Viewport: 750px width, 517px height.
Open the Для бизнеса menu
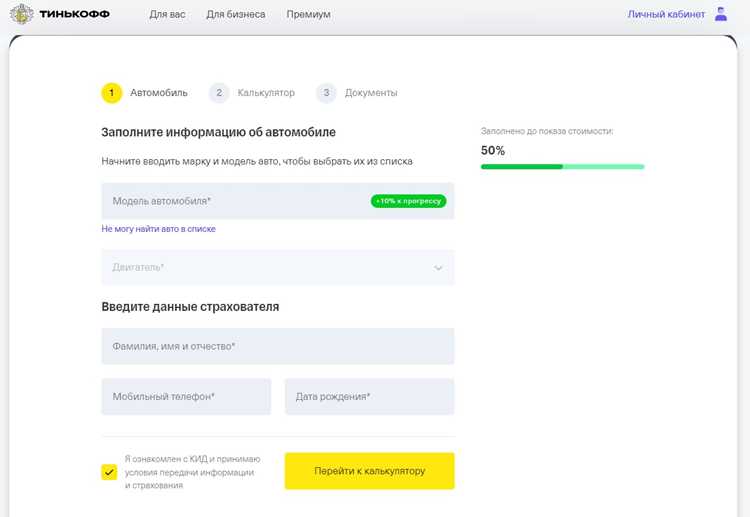coord(236,14)
